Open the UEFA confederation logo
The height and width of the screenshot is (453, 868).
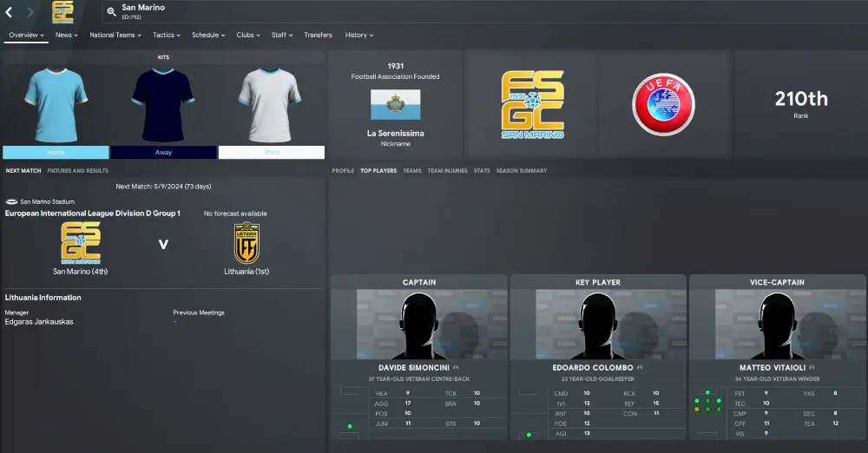click(x=663, y=104)
